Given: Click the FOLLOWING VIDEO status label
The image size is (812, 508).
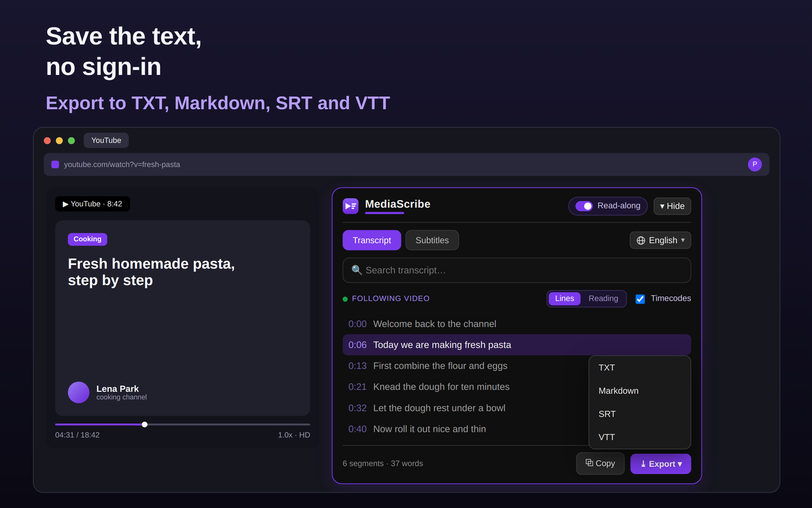Looking at the screenshot, I should 391,298.
